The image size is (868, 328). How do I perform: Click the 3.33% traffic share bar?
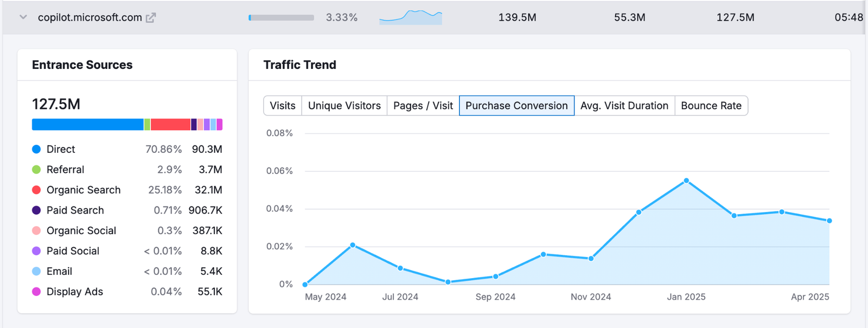(x=281, y=17)
